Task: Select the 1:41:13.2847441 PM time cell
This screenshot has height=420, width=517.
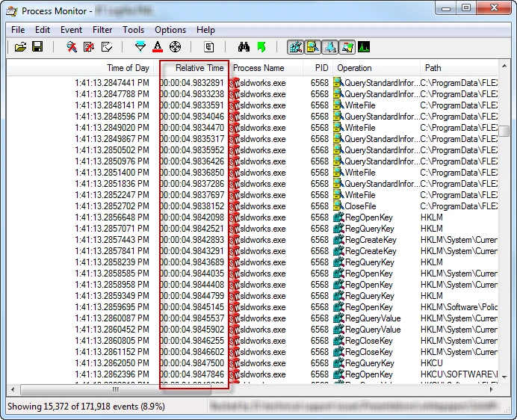Action: click(112, 83)
